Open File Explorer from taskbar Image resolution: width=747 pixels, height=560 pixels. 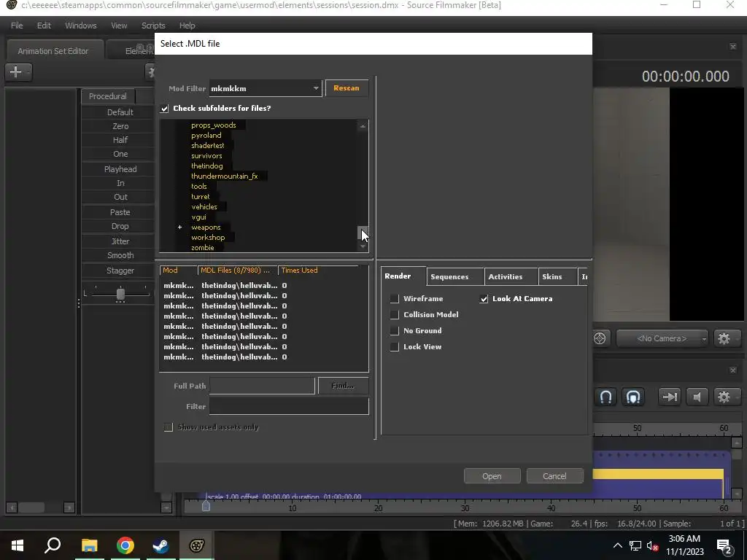click(x=89, y=545)
